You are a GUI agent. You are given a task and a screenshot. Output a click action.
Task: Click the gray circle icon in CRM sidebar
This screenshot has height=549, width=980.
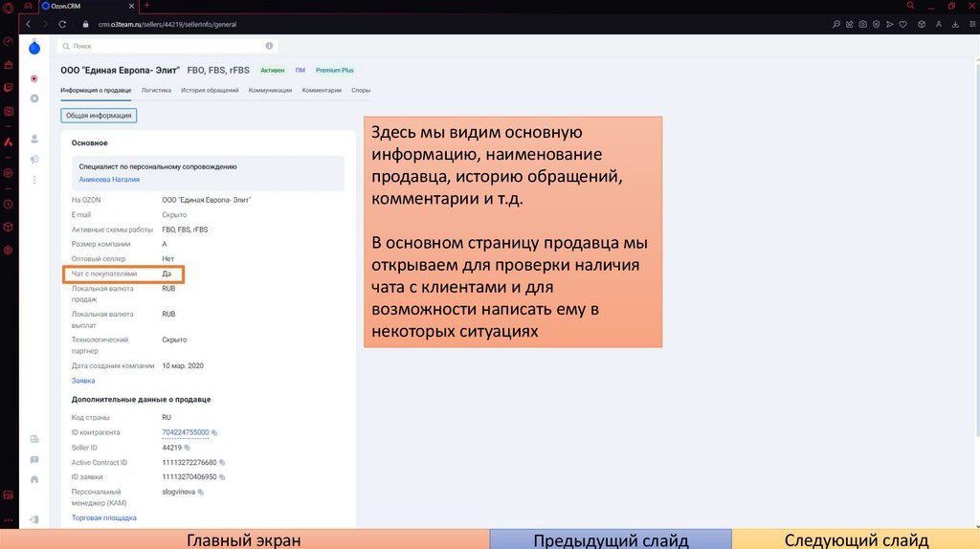34,99
